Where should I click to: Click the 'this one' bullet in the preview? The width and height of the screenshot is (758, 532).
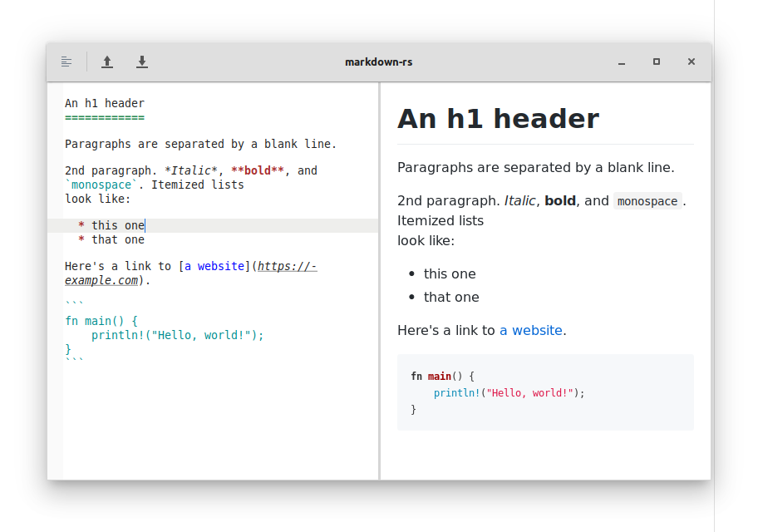tap(450, 273)
